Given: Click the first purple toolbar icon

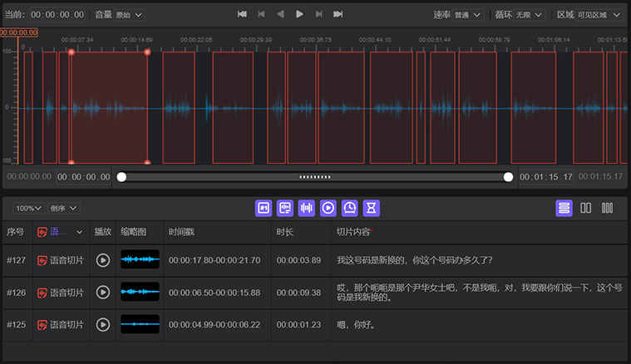Looking at the screenshot, I should (x=264, y=208).
